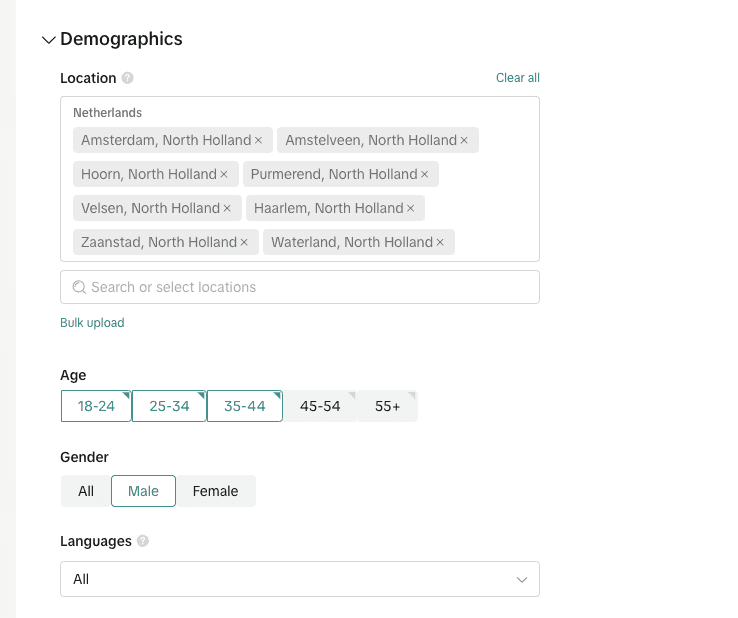
Task: Remove the Waterland, North Holland location tag
Action: point(440,242)
